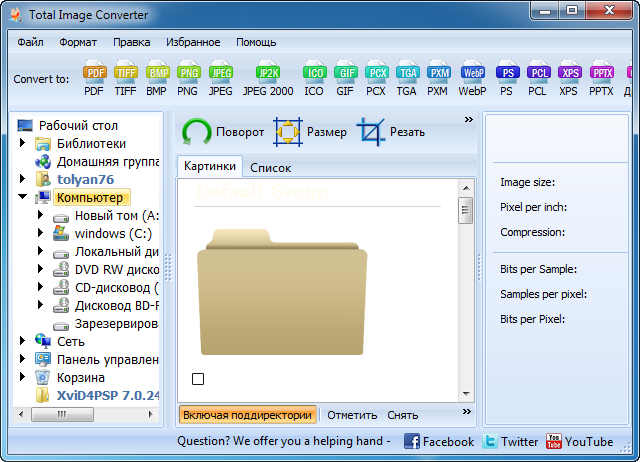The height and width of the screenshot is (462, 640).
Task: Expand the Библиотеки tree node
Action: (x=23, y=144)
